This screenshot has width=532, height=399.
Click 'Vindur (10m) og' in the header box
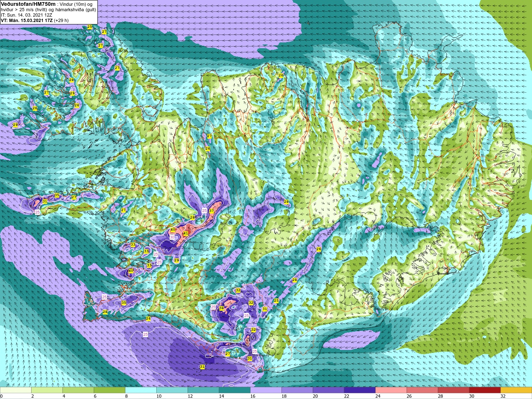pyautogui.click(x=76, y=4)
